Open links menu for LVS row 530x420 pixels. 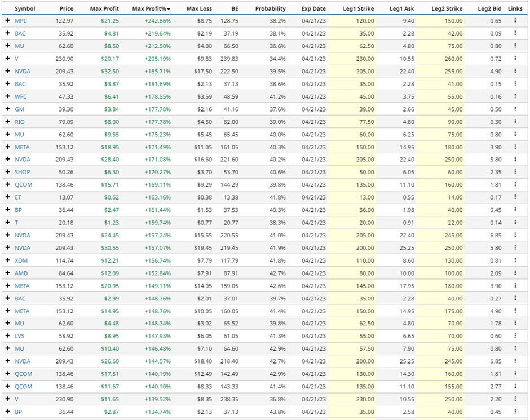515,336
